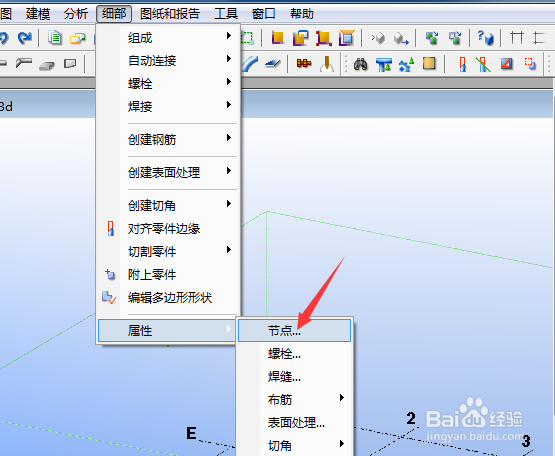This screenshot has width=555, height=456.
Task: Open the report document icon in the toolbar
Action: (x=55, y=38)
